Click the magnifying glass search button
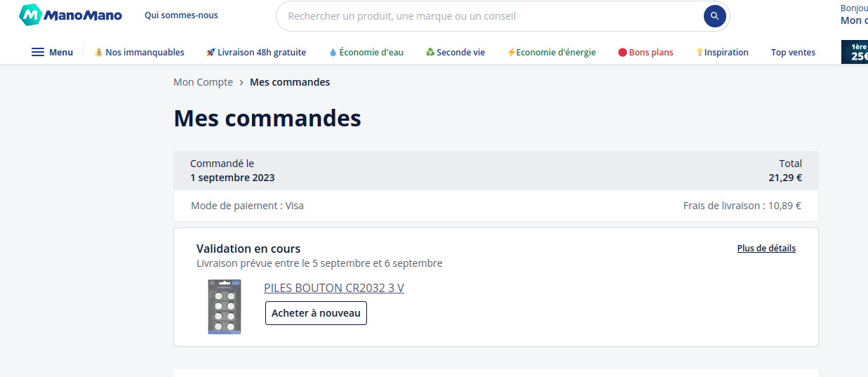The width and height of the screenshot is (868, 377). [714, 16]
